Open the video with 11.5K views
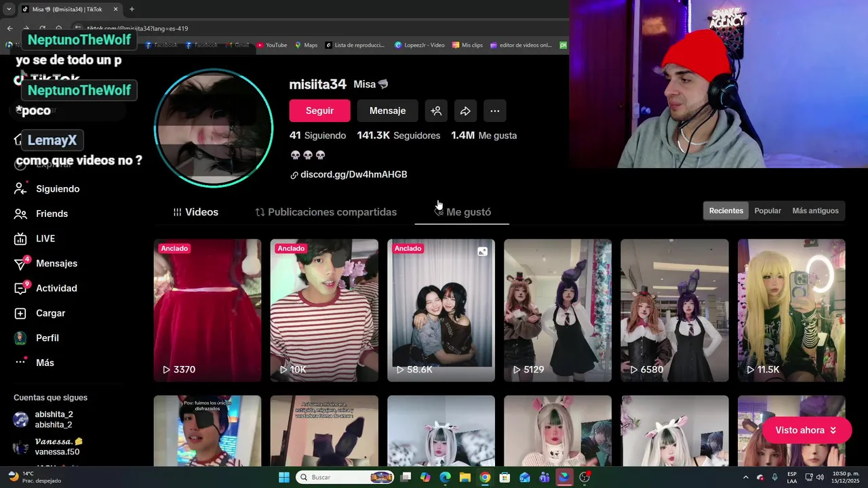The image size is (868, 488). point(791,310)
